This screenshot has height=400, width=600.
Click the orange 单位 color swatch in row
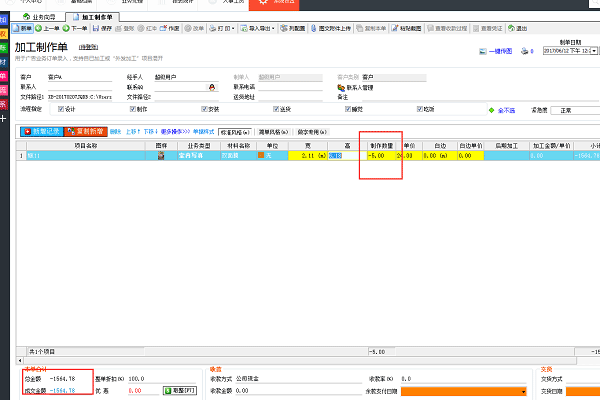(262, 156)
